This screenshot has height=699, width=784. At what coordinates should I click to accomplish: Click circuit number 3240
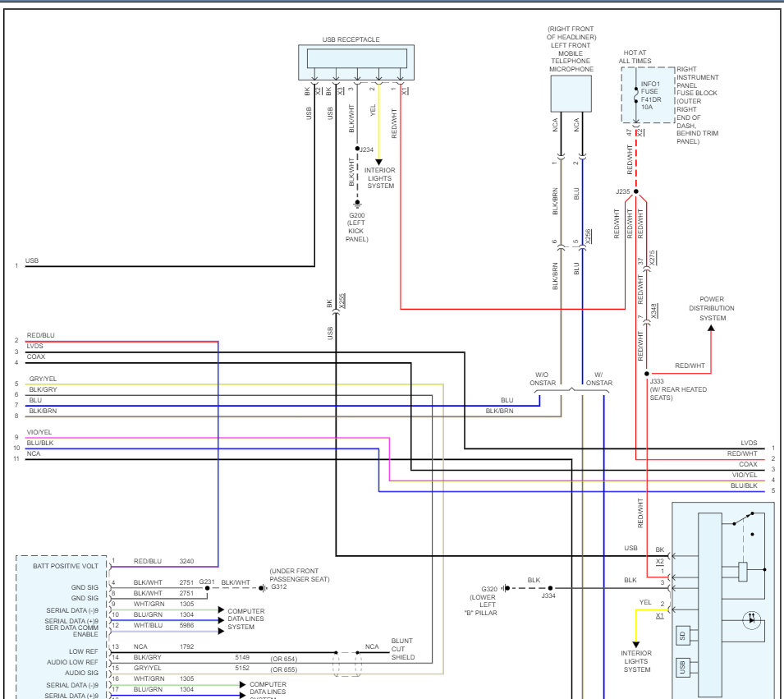point(186,561)
